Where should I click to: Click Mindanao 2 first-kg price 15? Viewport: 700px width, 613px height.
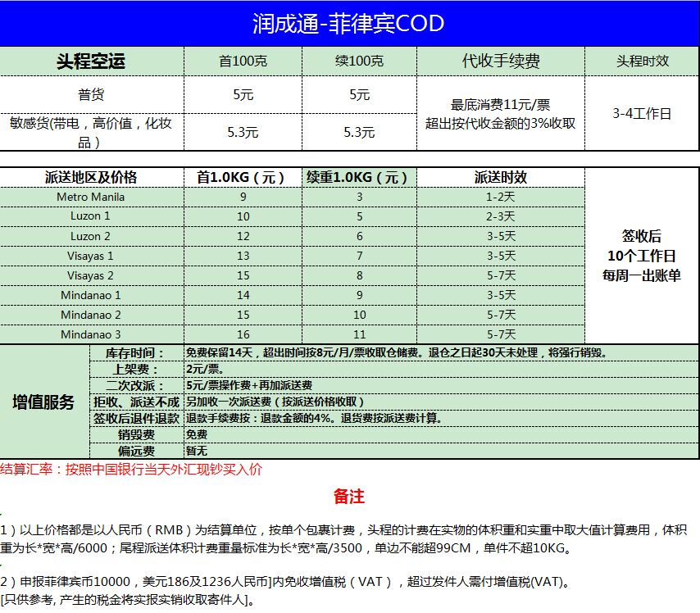[243, 315]
